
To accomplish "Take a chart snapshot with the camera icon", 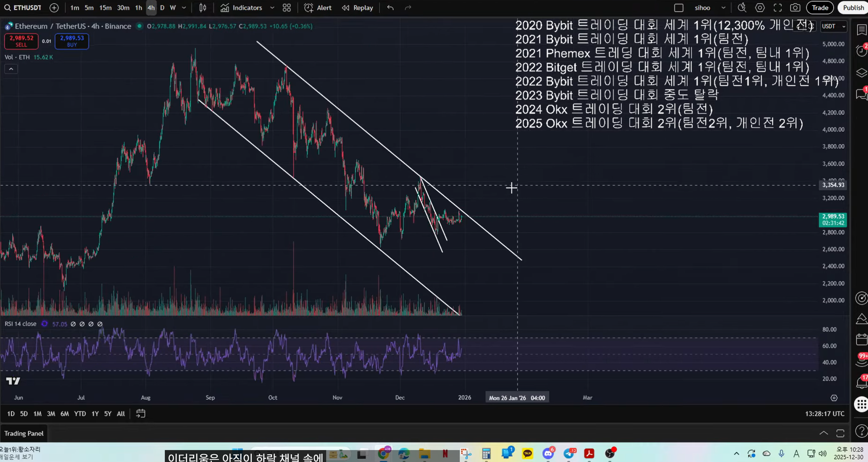I will click(x=795, y=8).
